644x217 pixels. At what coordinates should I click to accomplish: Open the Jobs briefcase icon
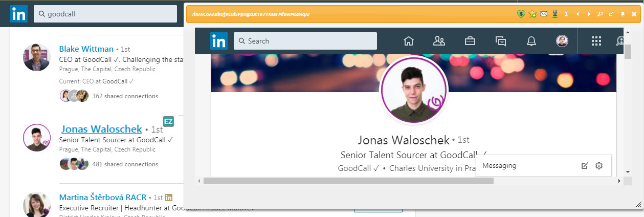click(x=470, y=41)
